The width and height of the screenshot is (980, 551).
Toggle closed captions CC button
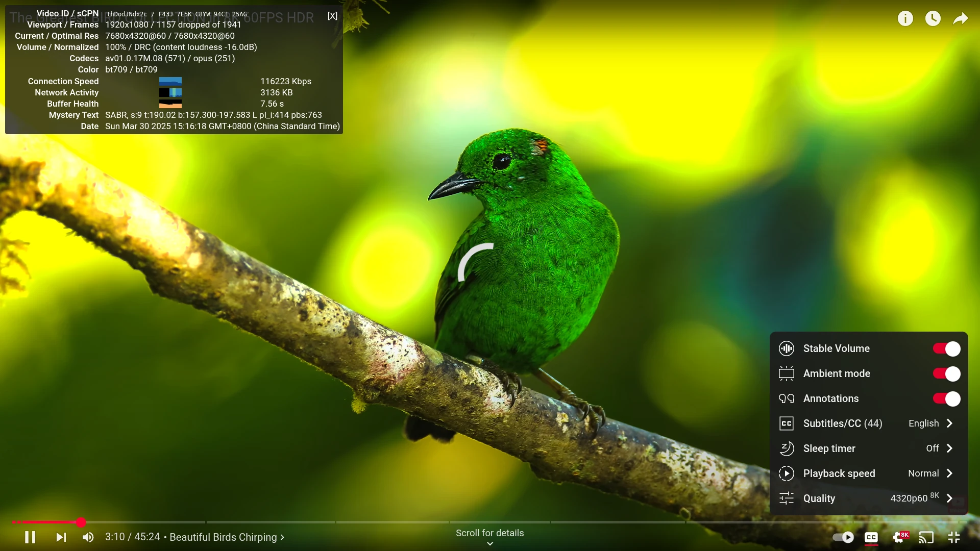pyautogui.click(x=871, y=537)
